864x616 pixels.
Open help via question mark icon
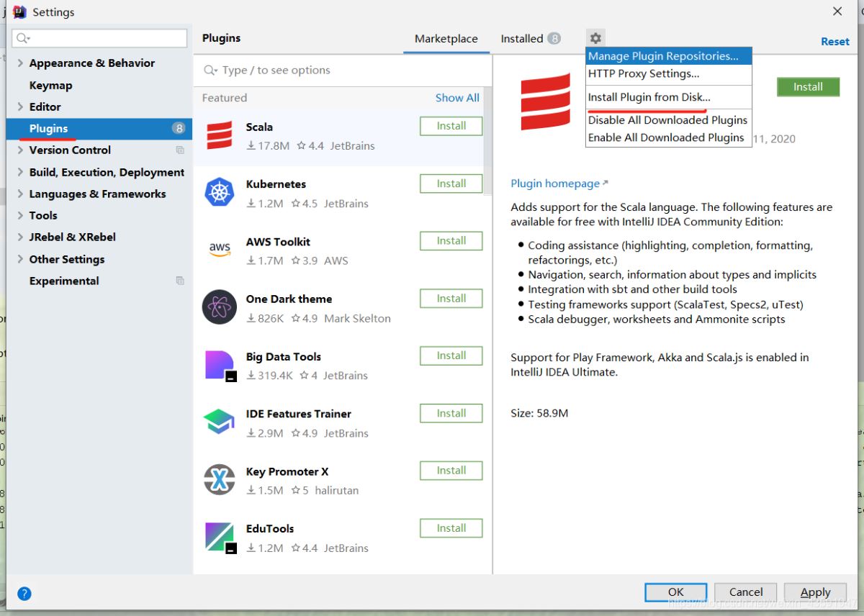coord(24,594)
